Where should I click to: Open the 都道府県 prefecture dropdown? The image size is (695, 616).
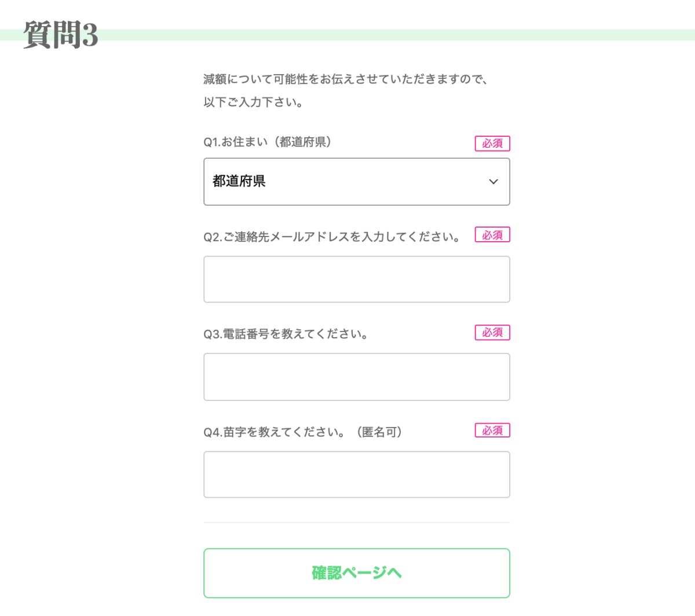356,181
